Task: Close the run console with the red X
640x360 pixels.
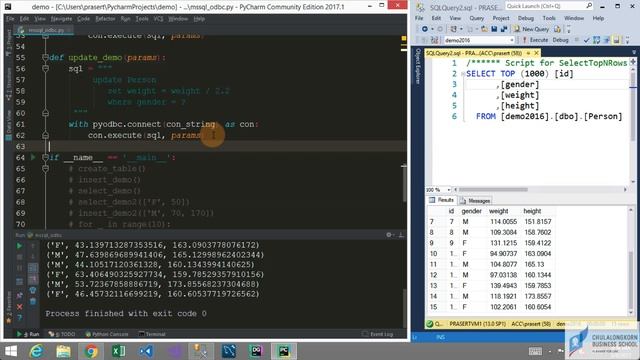Action: tap(19, 307)
